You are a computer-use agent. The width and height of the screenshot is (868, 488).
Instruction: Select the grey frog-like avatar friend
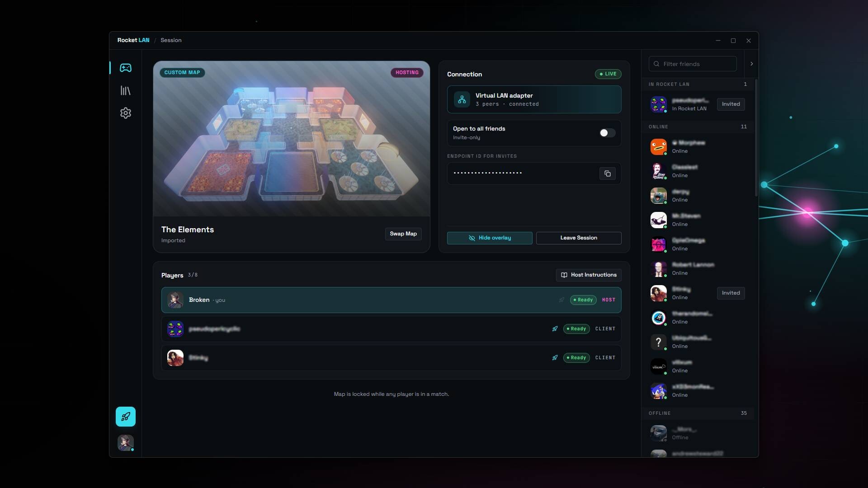point(658,196)
